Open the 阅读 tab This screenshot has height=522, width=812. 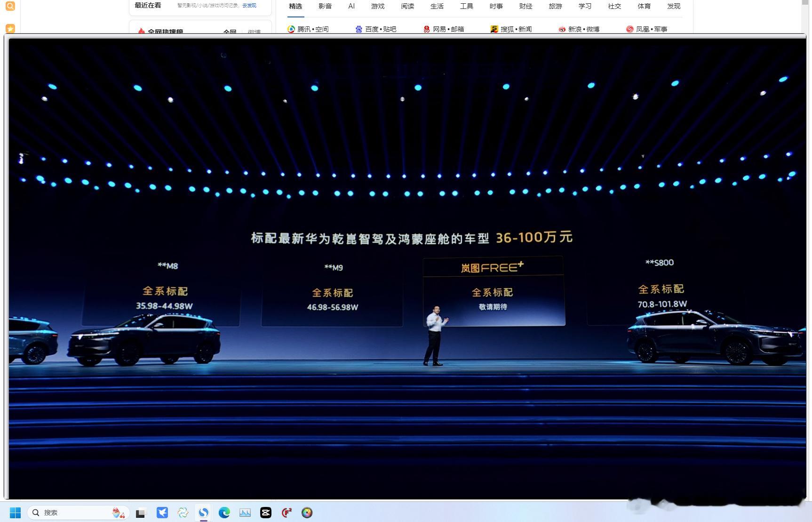coord(407,6)
